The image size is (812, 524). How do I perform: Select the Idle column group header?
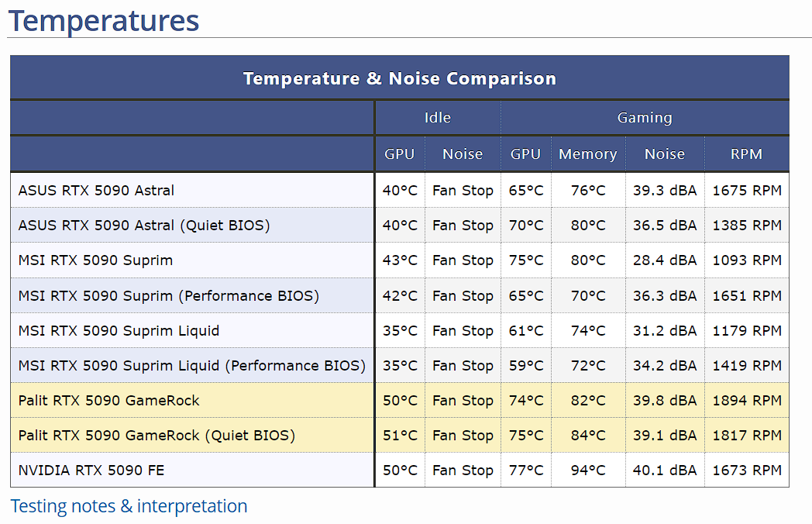tap(437, 118)
